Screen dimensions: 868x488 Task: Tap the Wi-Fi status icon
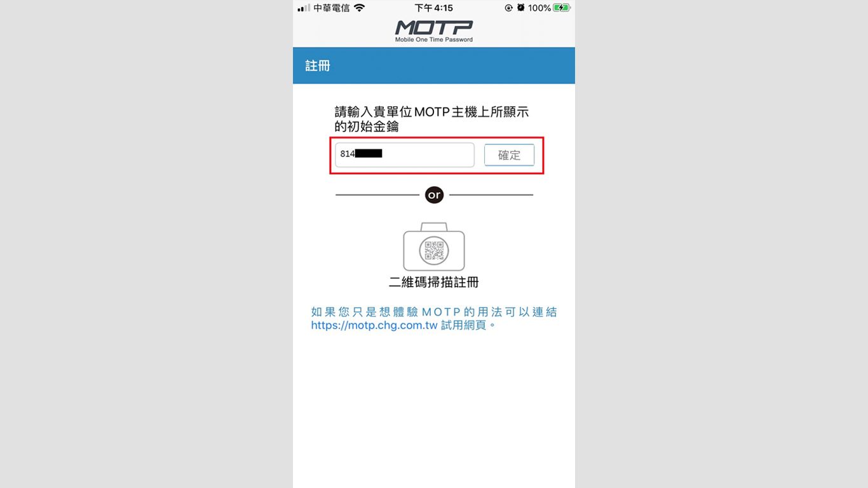[x=360, y=8]
